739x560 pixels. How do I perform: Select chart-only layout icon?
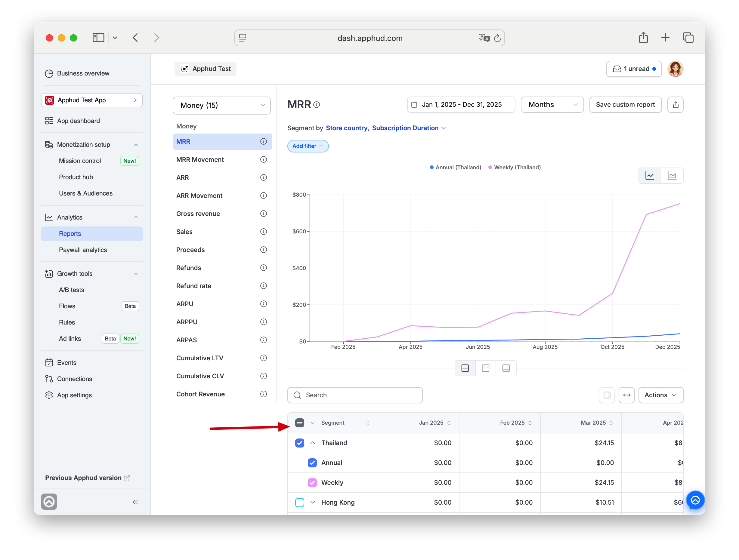click(485, 368)
